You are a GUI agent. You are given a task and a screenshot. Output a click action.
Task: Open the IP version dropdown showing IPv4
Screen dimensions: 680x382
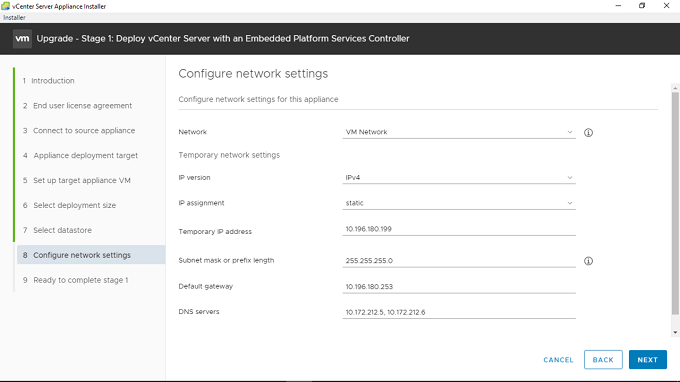(459, 177)
